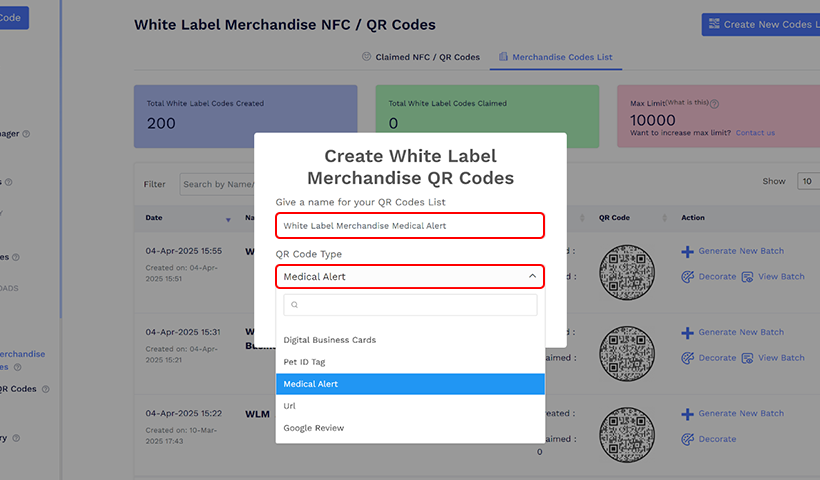
Task: Click the search icon in dropdown search box
Action: [295, 305]
